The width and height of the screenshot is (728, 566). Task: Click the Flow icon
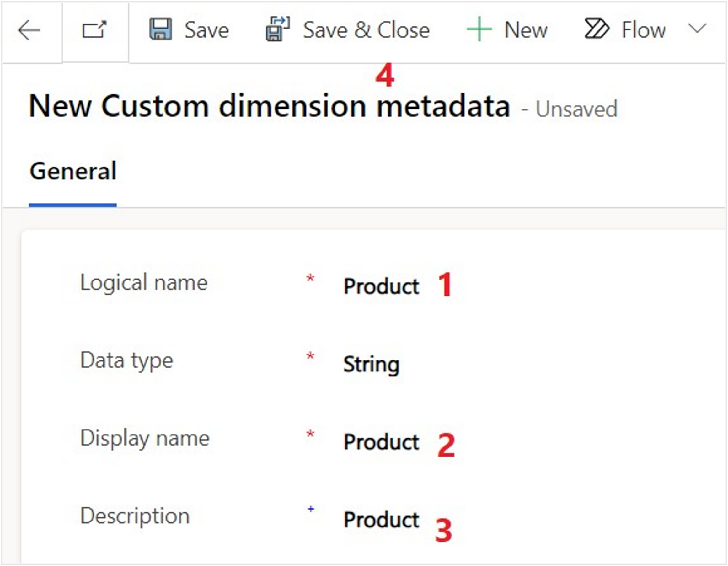597,29
